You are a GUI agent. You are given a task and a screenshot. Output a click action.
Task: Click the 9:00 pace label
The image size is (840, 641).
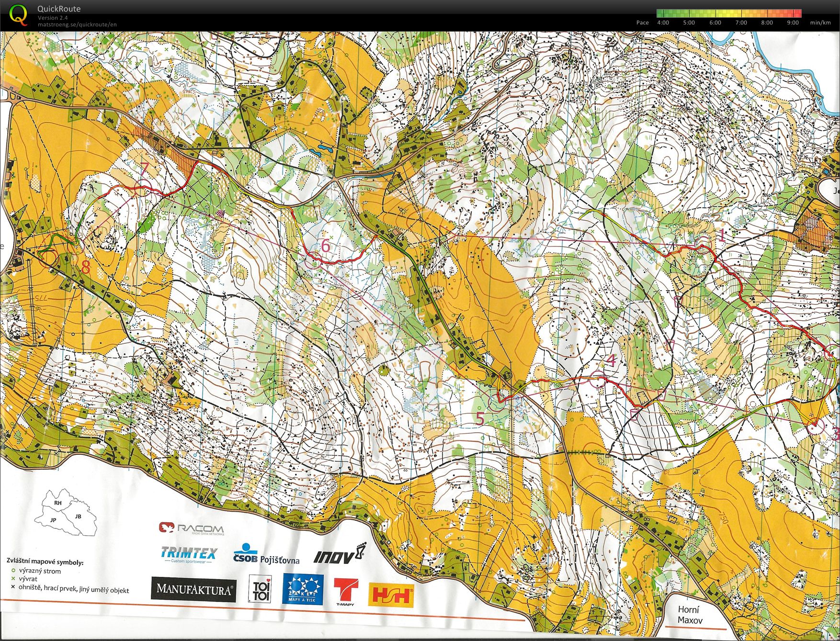tap(793, 22)
